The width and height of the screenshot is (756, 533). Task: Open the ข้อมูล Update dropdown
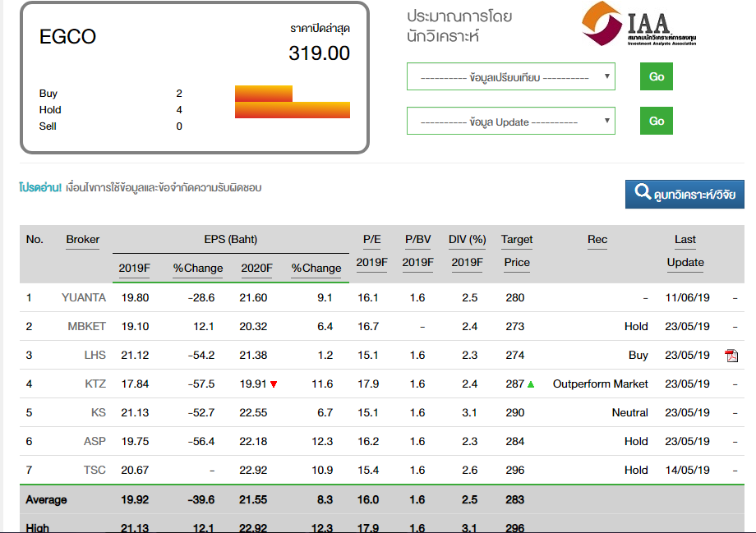pos(510,121)
